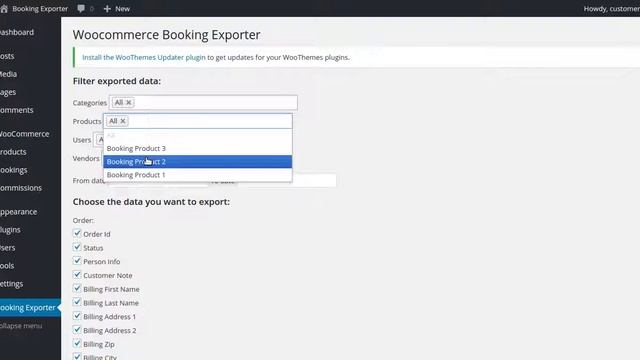Click the To date input field
The width and height of the screenshot is (640, 360).
(x=287, y=180)
